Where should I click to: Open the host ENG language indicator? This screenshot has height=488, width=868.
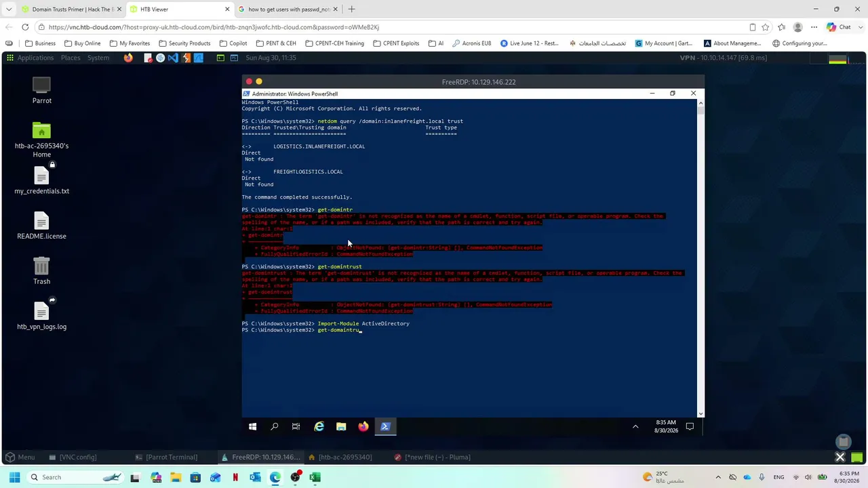point(779,477)
